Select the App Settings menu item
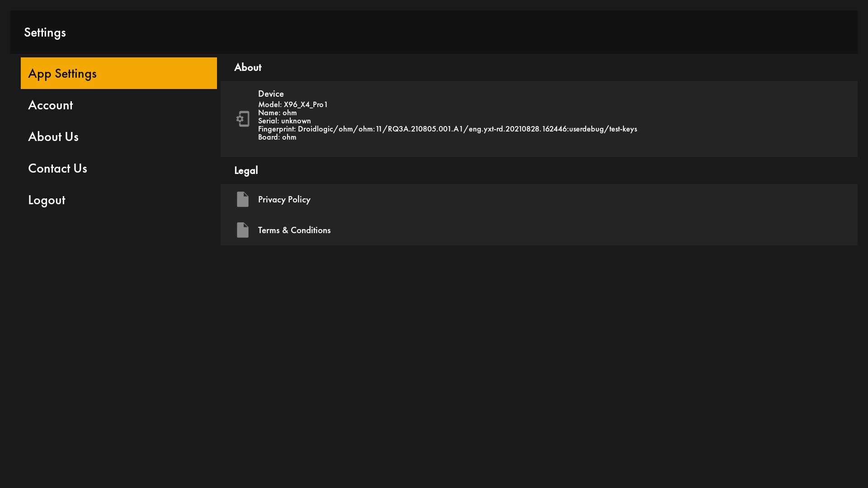 [x=118, y=73]
